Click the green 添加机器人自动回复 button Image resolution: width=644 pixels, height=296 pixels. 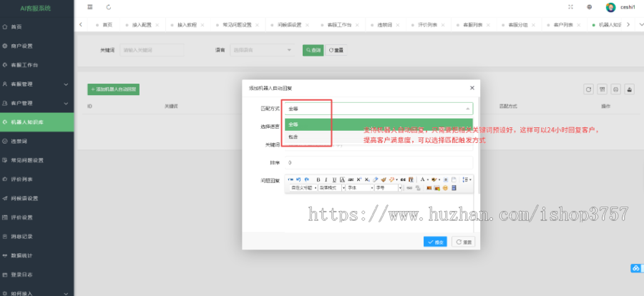pyautogui.click(x=113, y=89)
